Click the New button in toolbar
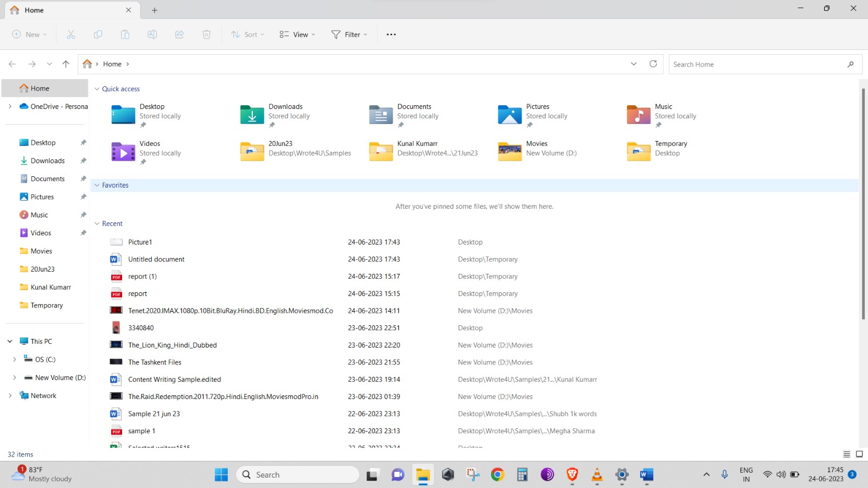This screenshot has height=488, width=868. 29,34
